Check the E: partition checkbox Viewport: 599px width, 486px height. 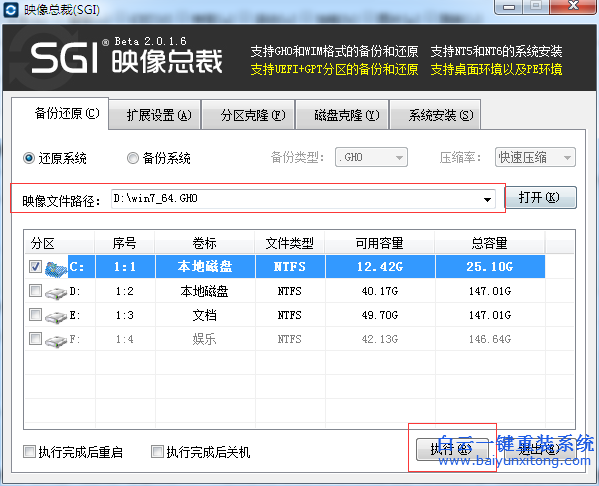(x=36, y=315)
